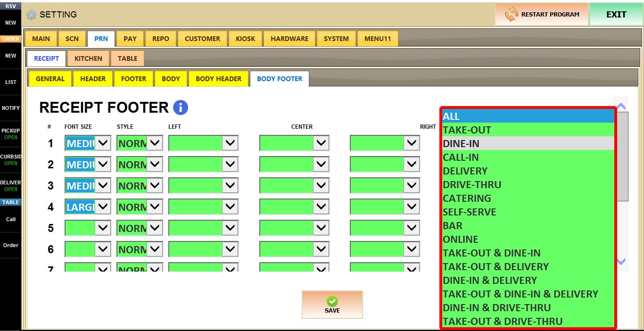The width and height of the screenshot is (644, 331).
Task: Pick SELF-SERVE order type
Action: (528, 212)
